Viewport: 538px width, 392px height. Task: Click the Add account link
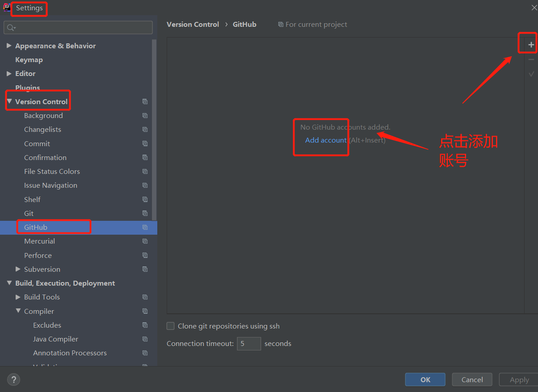point(326,140)
